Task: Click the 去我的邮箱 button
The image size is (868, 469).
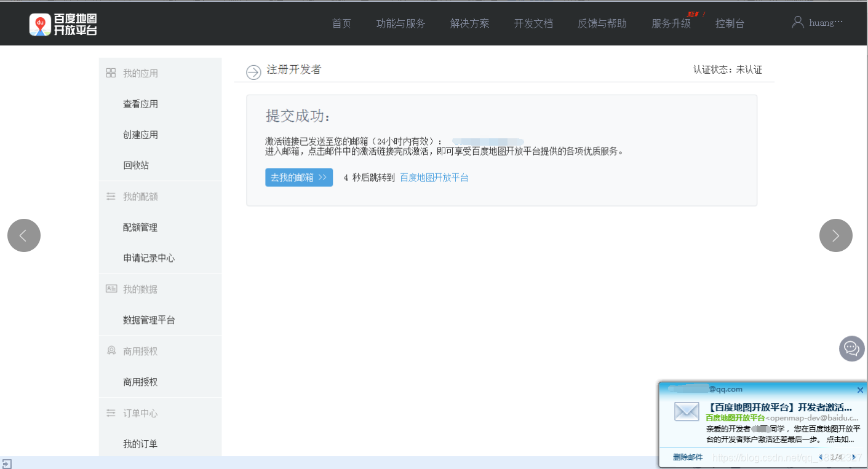Action: [299, 178]
